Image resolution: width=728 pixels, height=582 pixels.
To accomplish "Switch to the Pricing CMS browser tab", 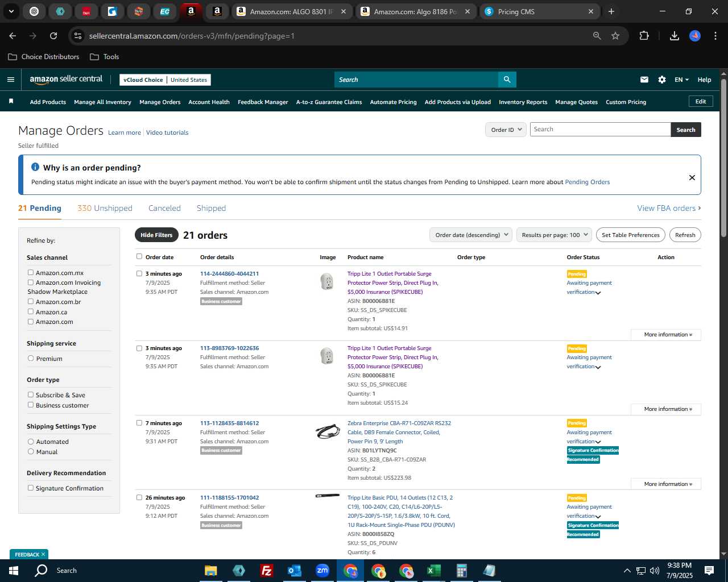I will (539, 11).
